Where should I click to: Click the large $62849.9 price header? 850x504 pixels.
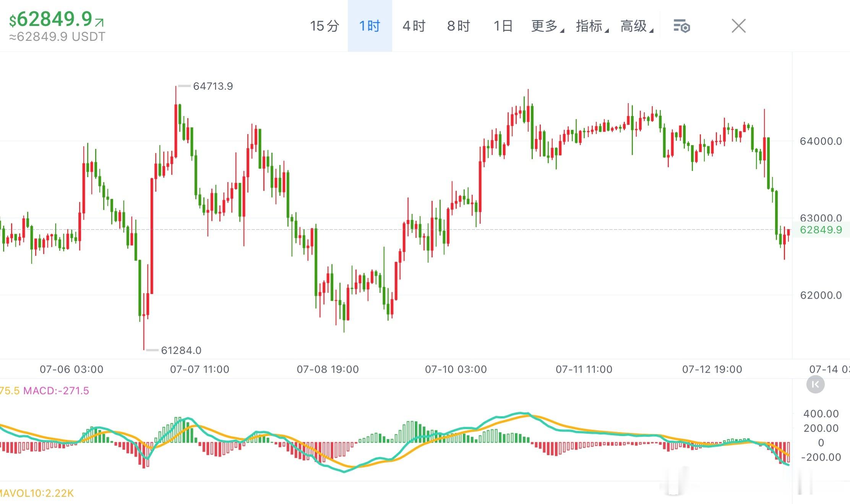(51, 19)
